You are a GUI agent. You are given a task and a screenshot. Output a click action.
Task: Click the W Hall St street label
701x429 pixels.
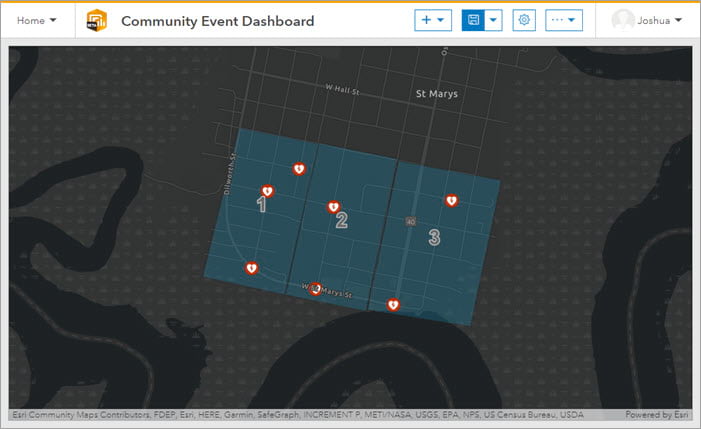click(342, 89)
